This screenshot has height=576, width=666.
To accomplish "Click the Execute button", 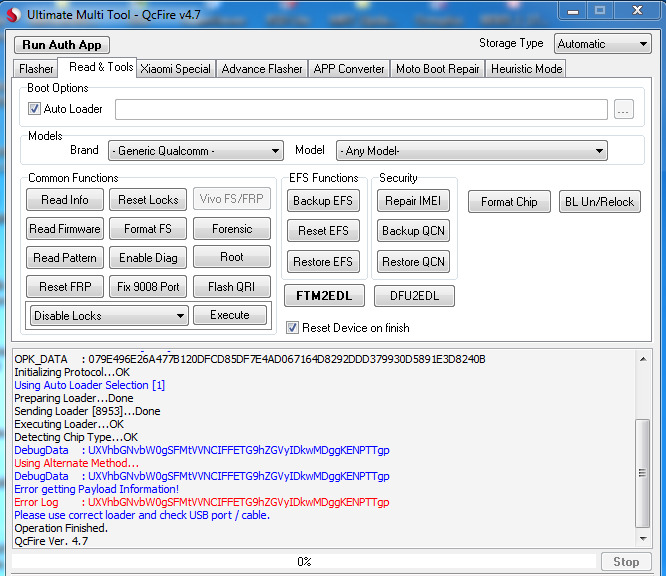I will click(x=230, y=315).
